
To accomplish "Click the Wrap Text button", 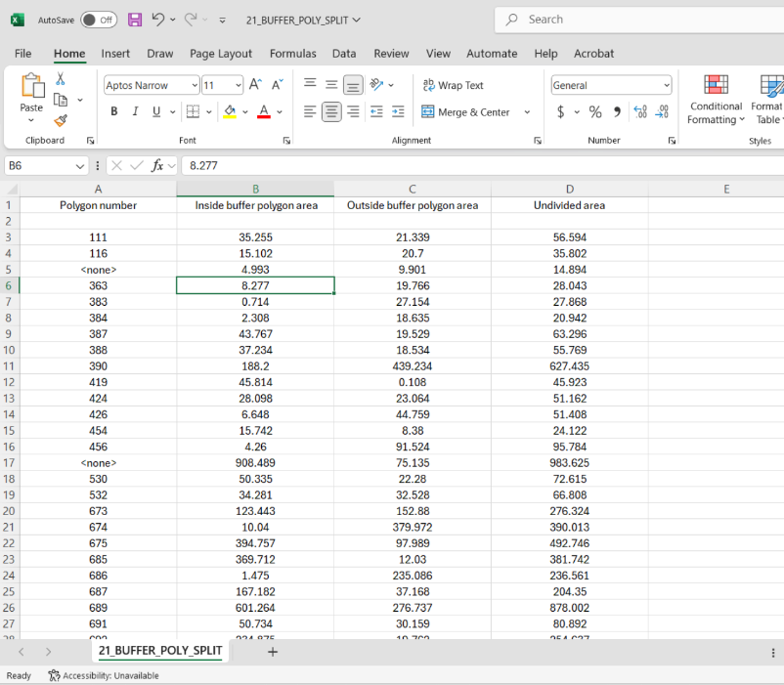I will (453, 85).
